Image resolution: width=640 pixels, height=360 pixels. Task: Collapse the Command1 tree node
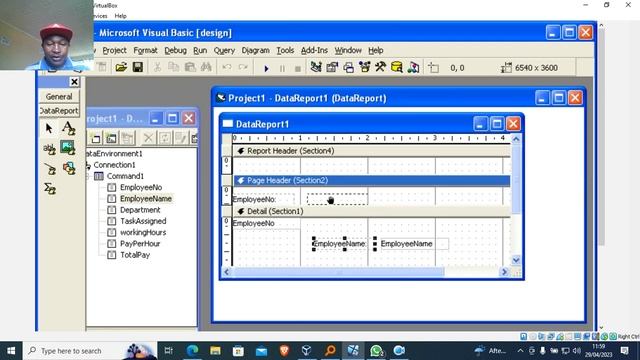[88, 176]
